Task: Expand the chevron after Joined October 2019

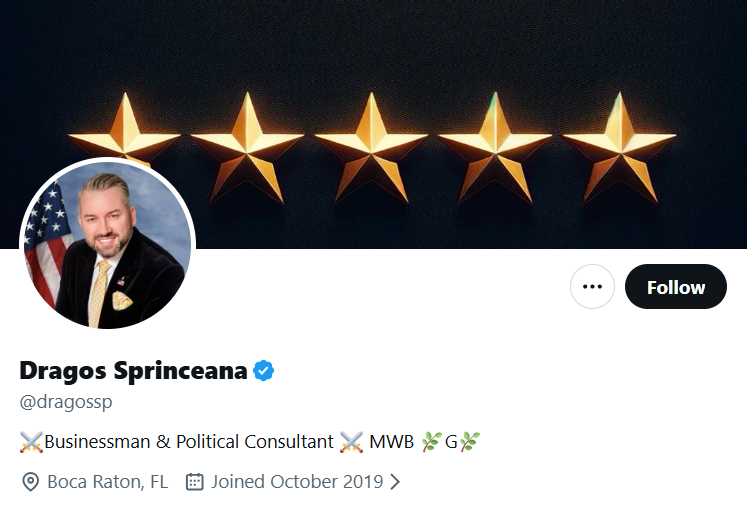Action: [395, 482]
